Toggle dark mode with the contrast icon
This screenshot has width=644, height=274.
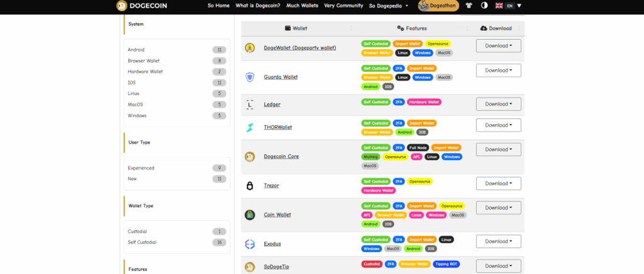484,6
